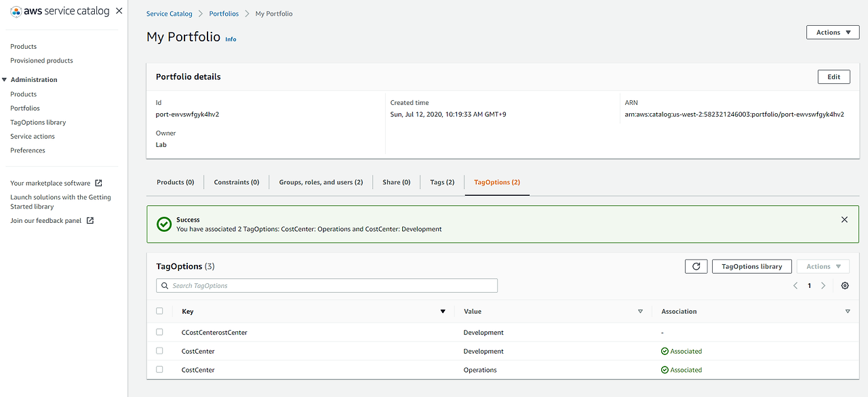Open Preferences in sidebar
Image resolution: width=868 pixels, height=397 pixels.
click(x=28, y=150)
